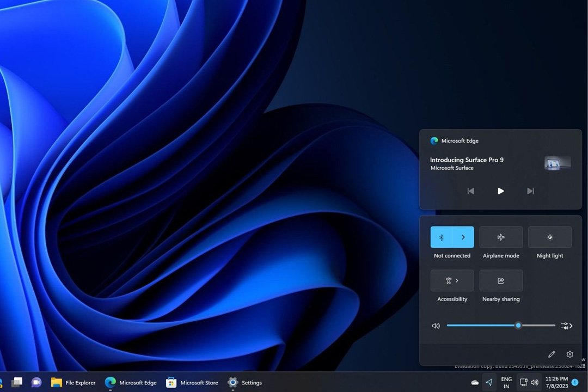
Task: Click 'Introducing Surface Pro 9' title
Action: tap(467, 160)
